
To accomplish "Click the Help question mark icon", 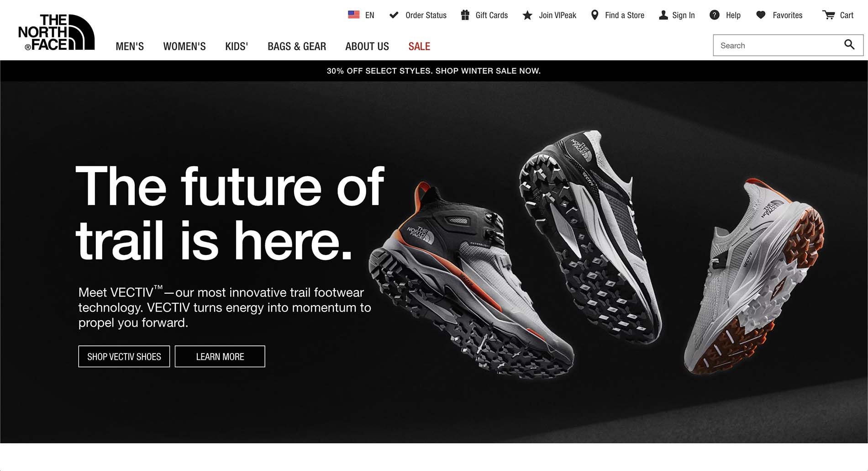I will (x=715, y=15).
